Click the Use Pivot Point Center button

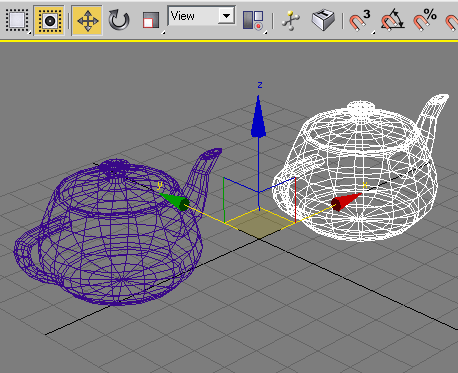[x=254, y=21]
